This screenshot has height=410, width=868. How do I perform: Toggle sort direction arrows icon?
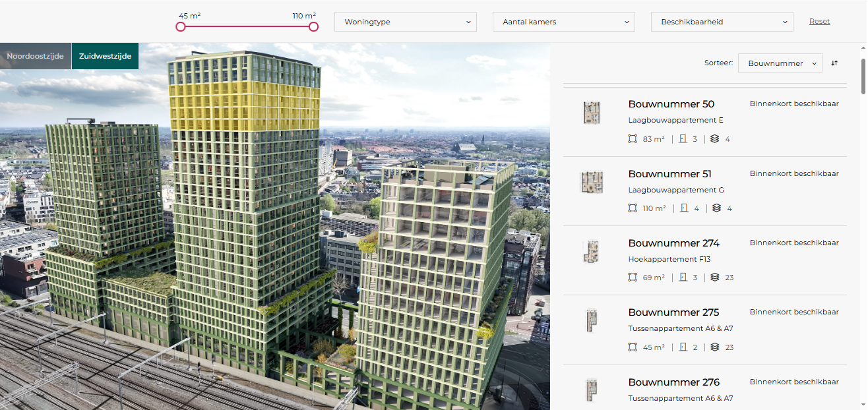[834, 63]
